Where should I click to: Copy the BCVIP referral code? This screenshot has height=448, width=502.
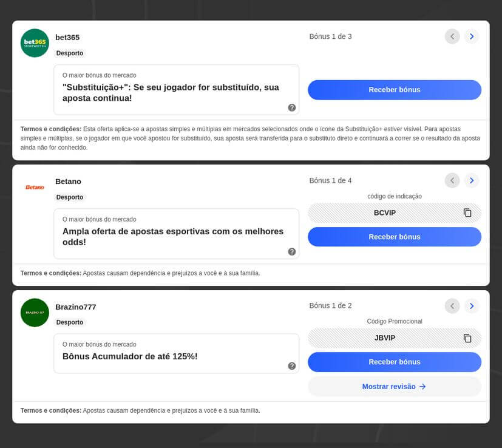467,213
